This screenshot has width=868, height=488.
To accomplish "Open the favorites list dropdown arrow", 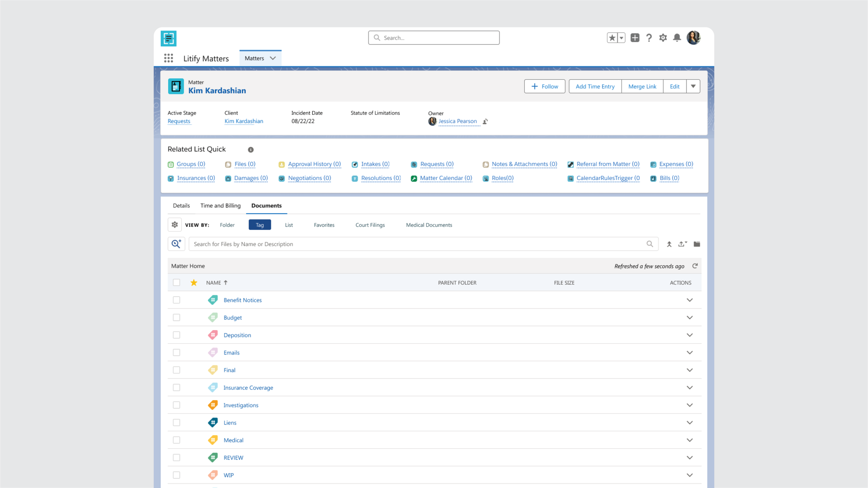I will coord(621,37).
